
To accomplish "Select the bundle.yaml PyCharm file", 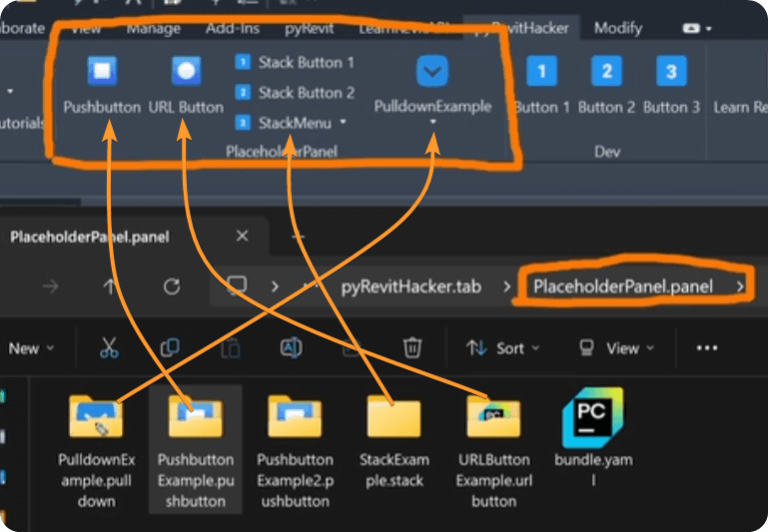I will coord(593,438).
